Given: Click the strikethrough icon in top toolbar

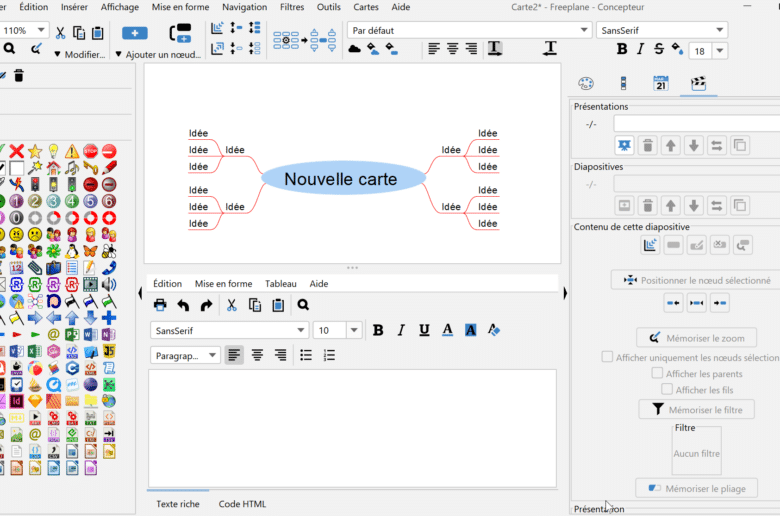Looking at the screenshot, I should click(x=658, y=49).
